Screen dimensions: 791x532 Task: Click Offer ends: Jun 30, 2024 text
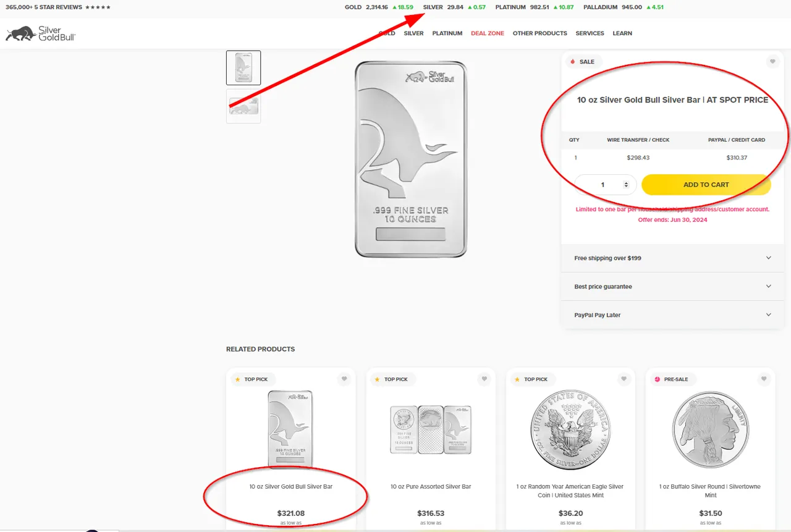tap(672, 220)
